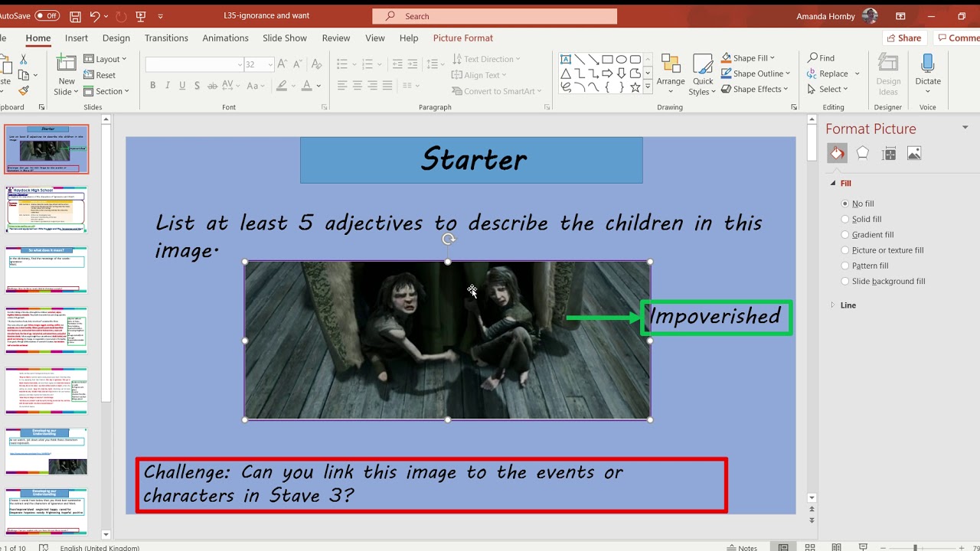Click the Share button
This screenshot has height=551, width=980.
[903, 38]
